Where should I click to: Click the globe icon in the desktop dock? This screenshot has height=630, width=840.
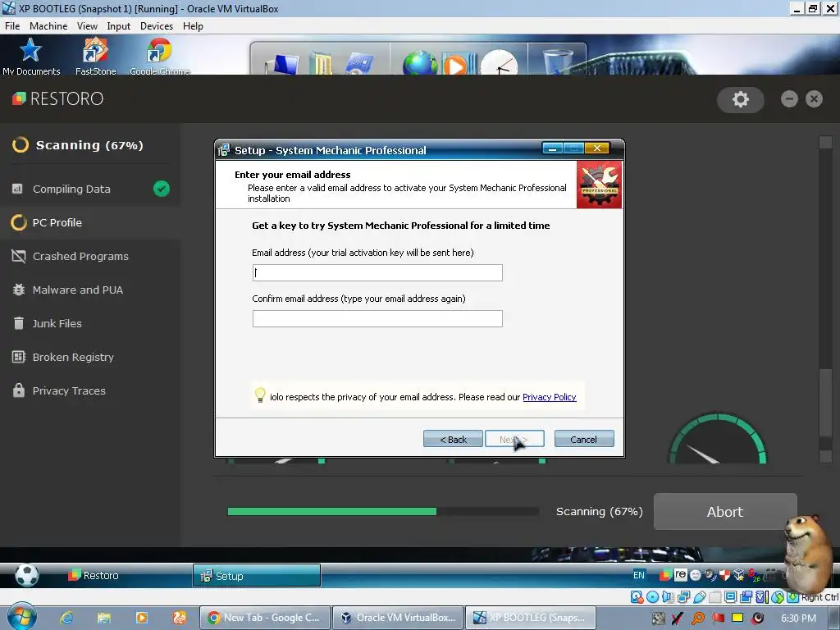point(420,62)
